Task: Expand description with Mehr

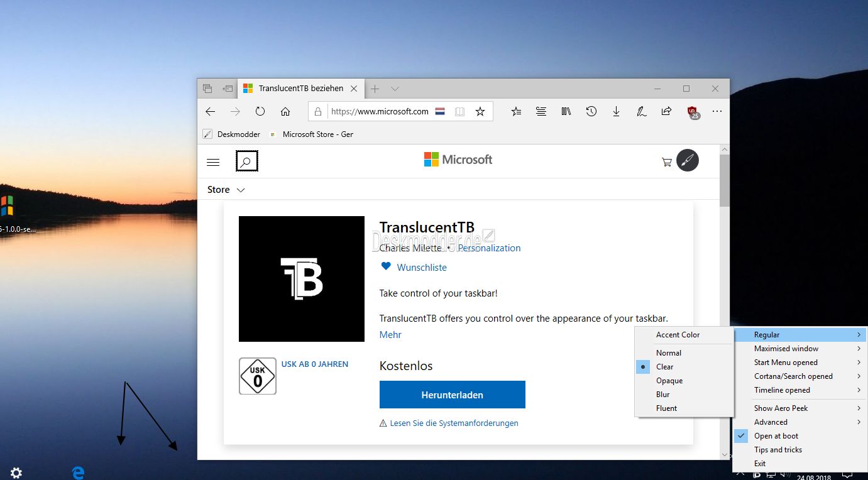Action: click(x=390, y=335)
